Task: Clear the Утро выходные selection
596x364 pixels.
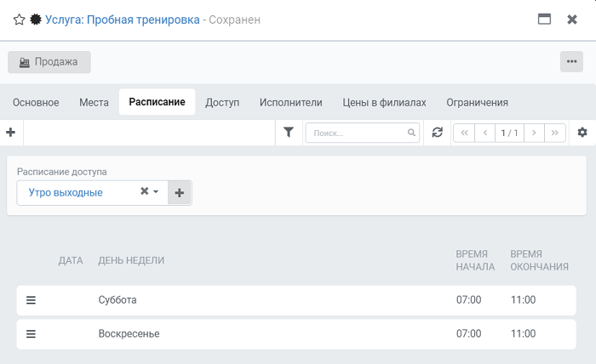Action: [x=145, y=191]
